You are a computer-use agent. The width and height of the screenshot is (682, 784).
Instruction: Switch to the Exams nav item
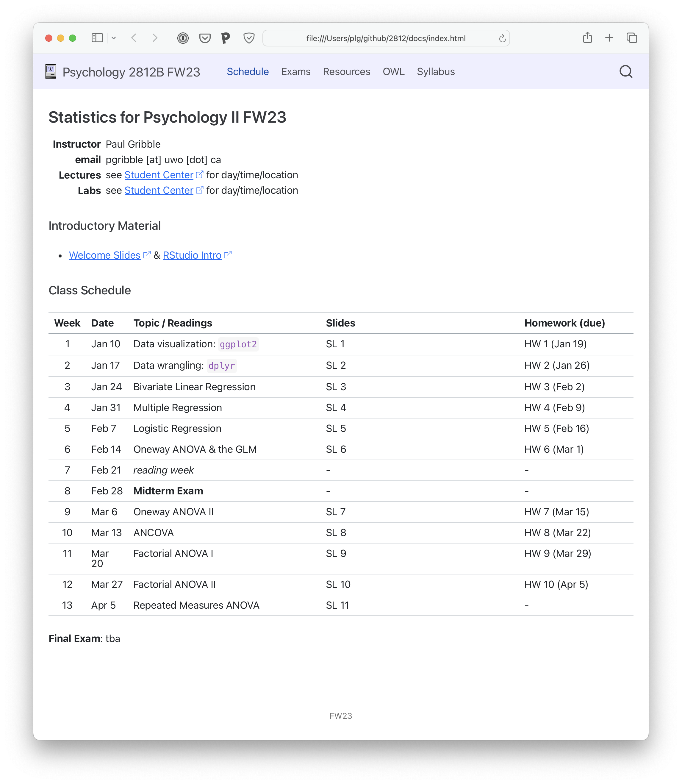(296, 72)
